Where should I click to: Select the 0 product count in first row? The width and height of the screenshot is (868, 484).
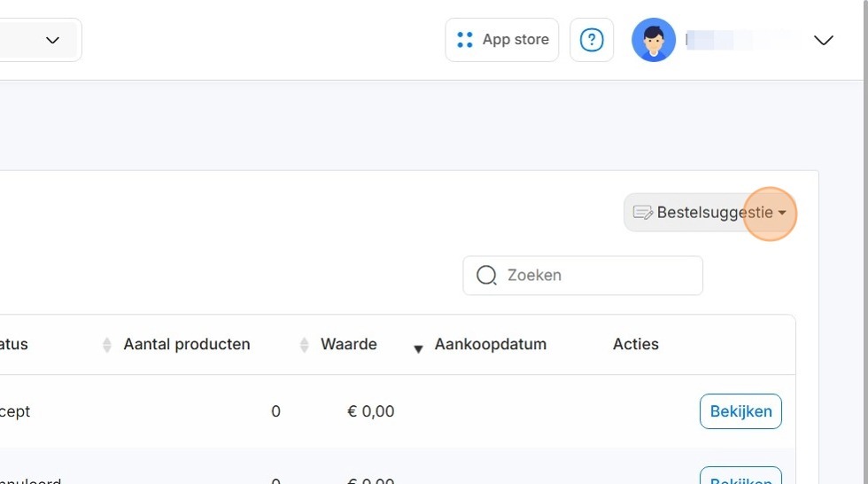tap(275, 411)
